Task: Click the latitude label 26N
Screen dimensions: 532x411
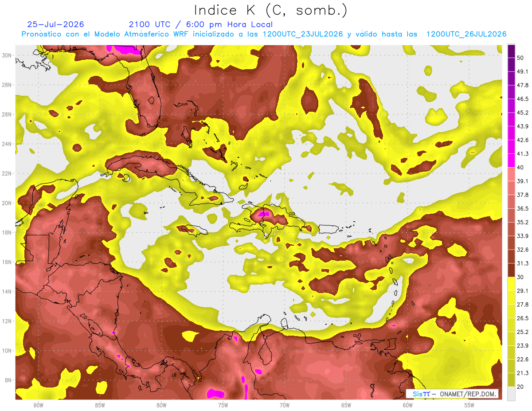Action: click(x=7, y=114)
